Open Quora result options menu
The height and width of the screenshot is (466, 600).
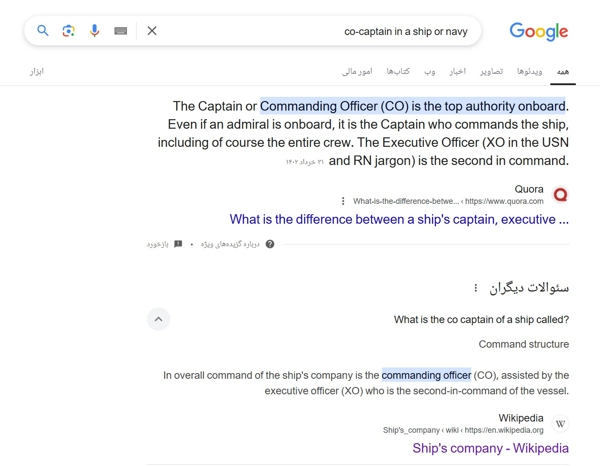343,201
